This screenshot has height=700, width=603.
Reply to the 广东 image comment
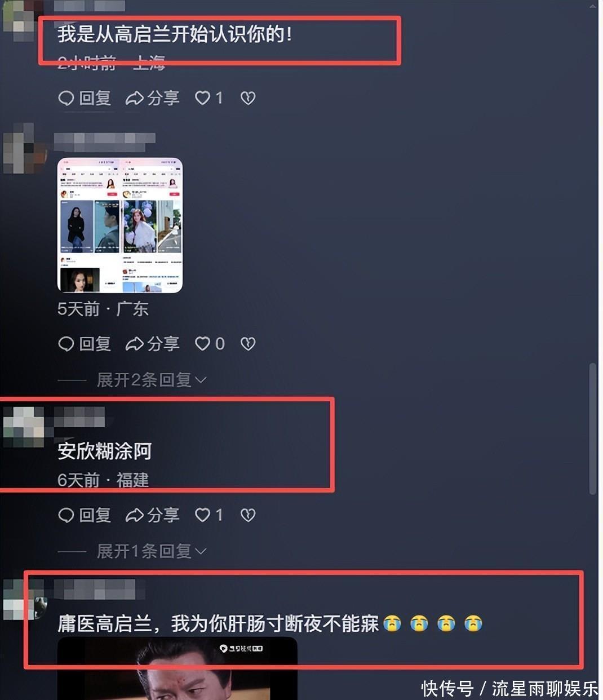click(x=85, y=344)
